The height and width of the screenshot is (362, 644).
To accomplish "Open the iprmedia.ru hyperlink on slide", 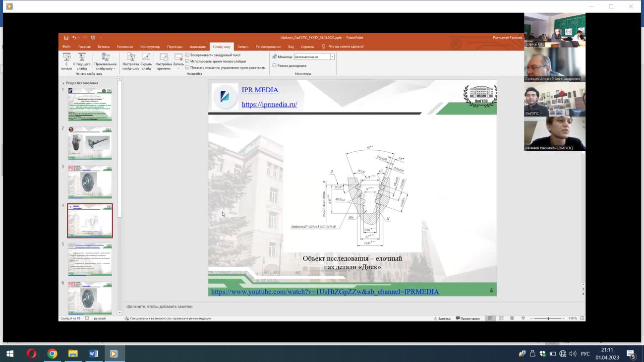I will 269,105.
